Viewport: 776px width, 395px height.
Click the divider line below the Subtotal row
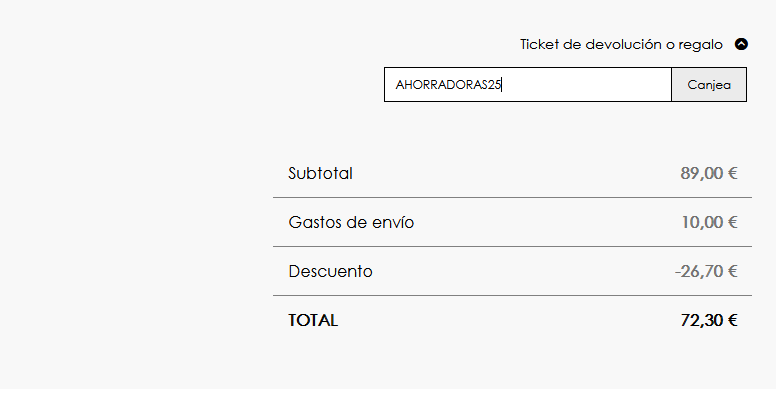pyautogui.click(x=512, y=198)
